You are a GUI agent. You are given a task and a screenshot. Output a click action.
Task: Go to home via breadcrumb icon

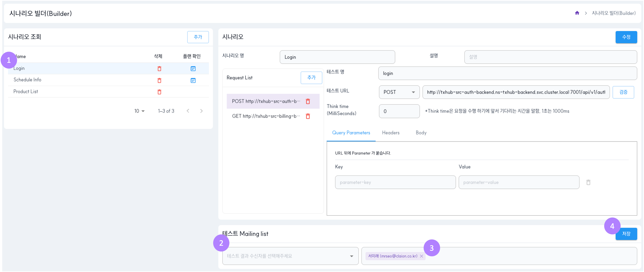tap(577, 13)
